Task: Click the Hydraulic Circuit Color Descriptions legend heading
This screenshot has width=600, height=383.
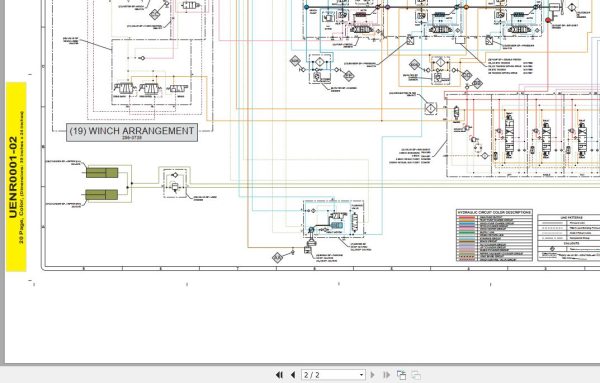Action: point(494,212)
